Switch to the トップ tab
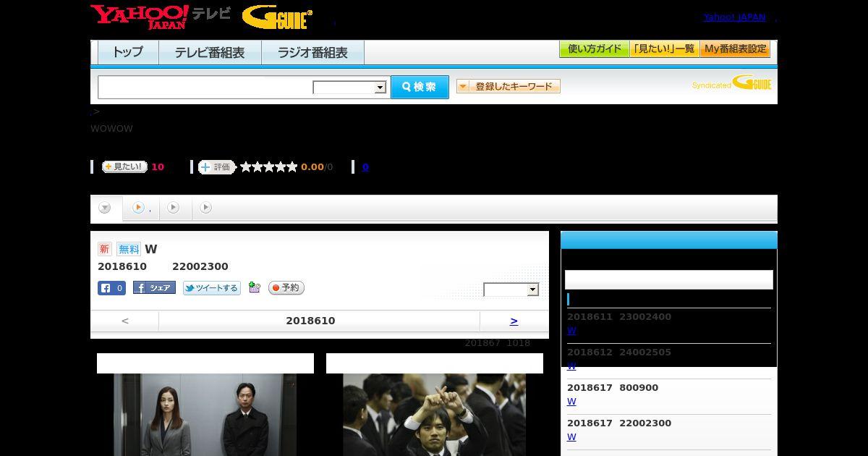 coord(128,52)
